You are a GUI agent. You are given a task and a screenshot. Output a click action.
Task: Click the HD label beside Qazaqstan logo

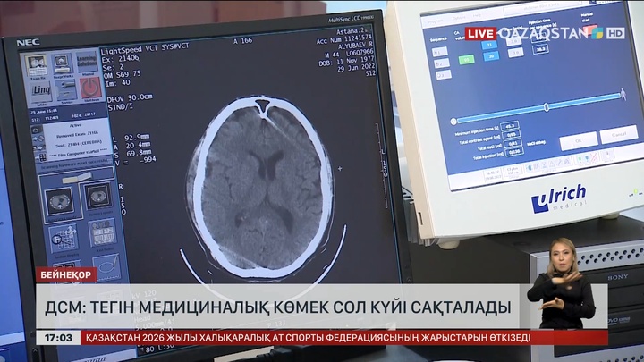(615, 33)
